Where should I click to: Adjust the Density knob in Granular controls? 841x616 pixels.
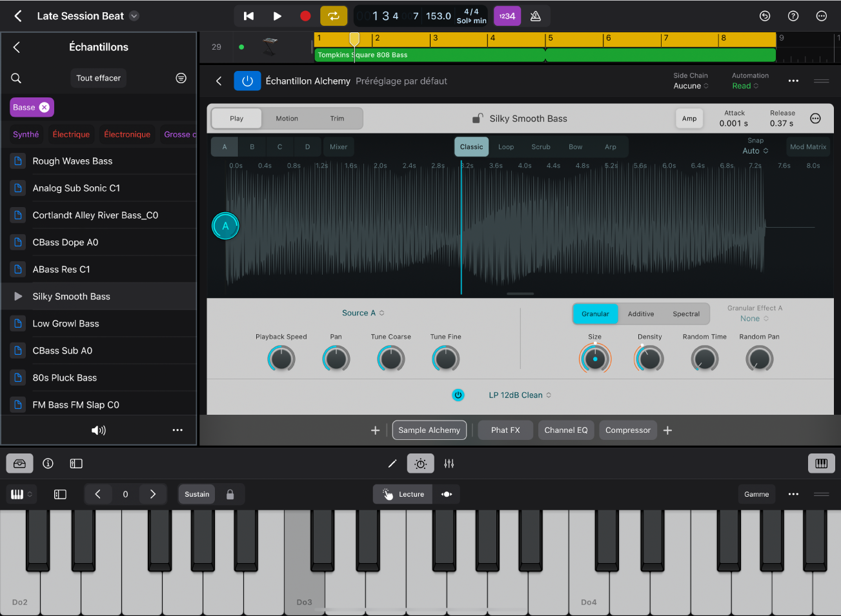coord(649,358)
